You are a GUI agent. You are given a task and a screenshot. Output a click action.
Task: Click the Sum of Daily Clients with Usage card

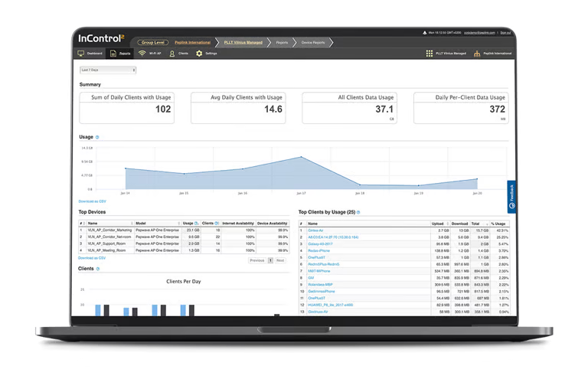pos(127,108)
